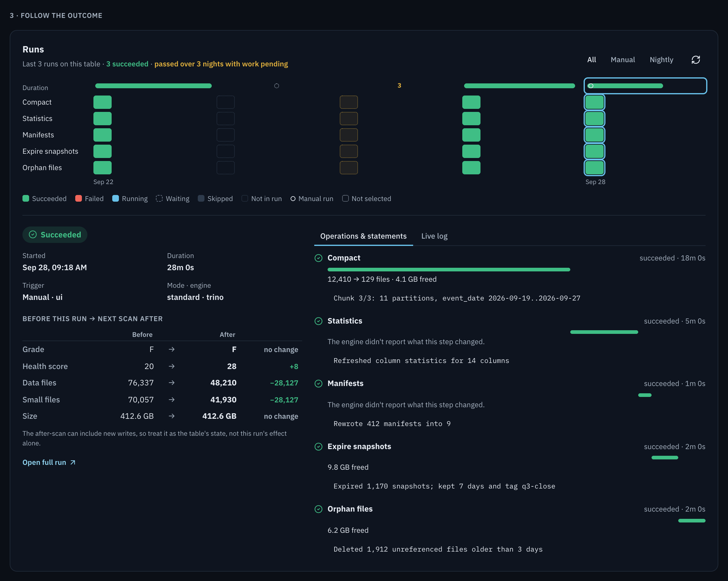Viewport: 728px width, 581px height.
Task: Click 'standard · trino' mode value
Action: pyautogui.click(x=195, y=297)
